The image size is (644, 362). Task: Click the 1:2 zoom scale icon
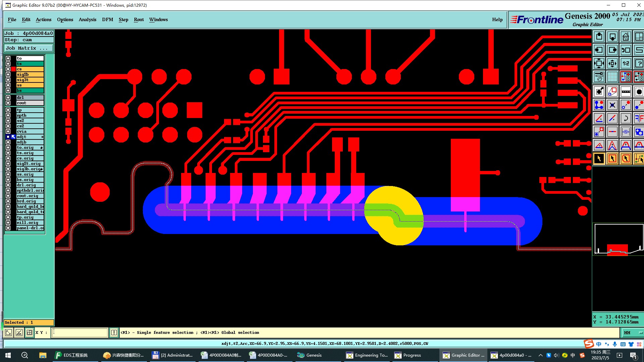pos(626,63)
